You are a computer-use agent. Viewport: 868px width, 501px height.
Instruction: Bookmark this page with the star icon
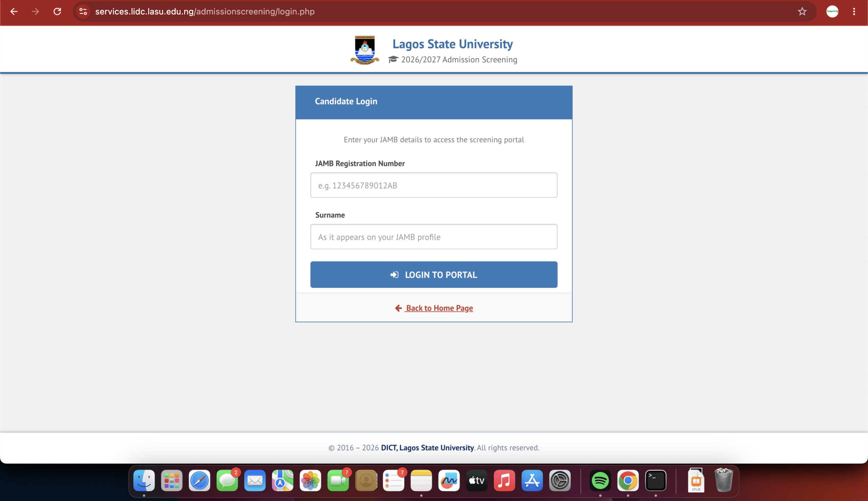(802, 11)
